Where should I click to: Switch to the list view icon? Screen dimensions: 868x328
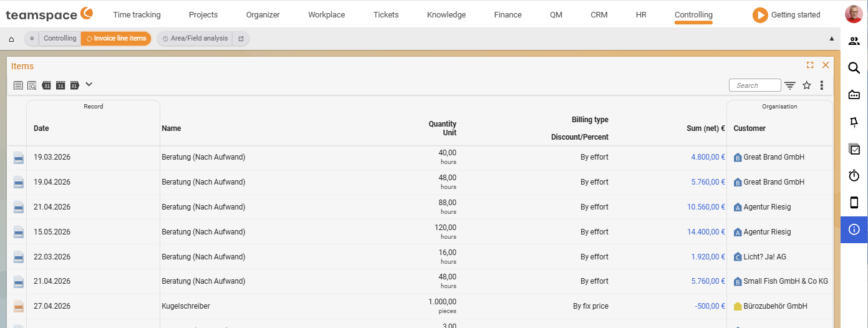(x=18, y=85)
